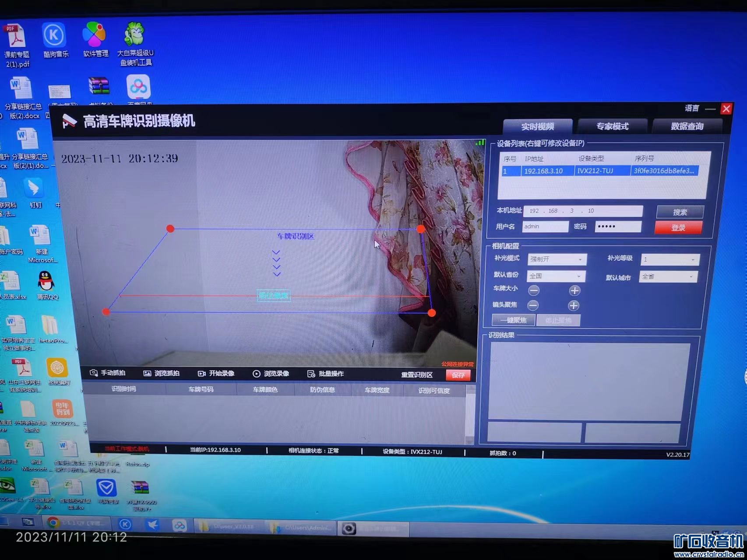This screenshot has height=560, width=747.
Task: Click the camera logo in the title bar
Action: [x=69, y=121]
